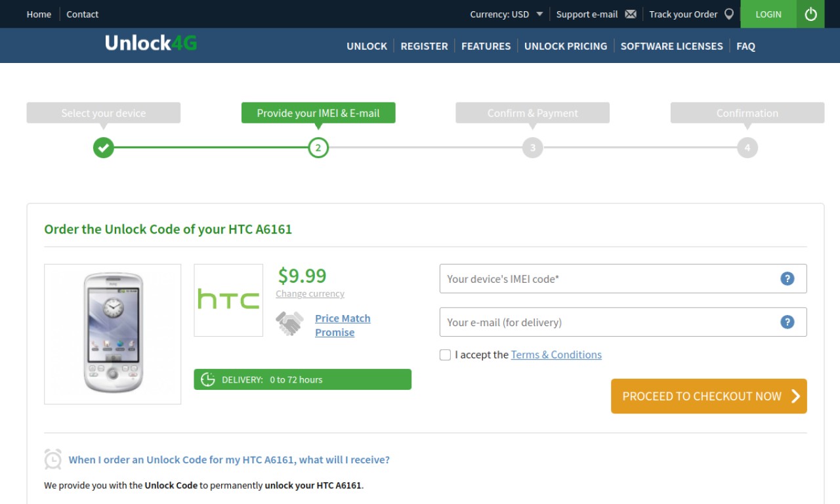Click PROCEED TO CHECKOUT NOW button
This screenshot has width=840, height=504.
click(709, 396)
